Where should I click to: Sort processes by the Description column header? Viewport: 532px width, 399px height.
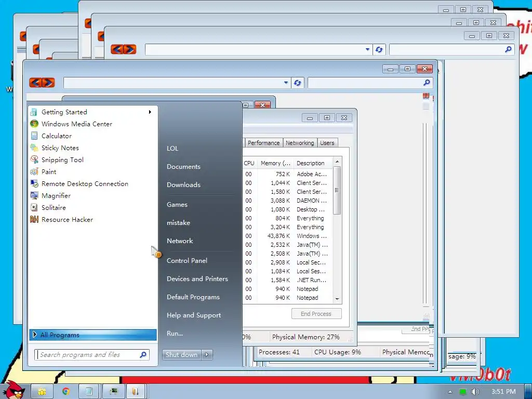313,163
